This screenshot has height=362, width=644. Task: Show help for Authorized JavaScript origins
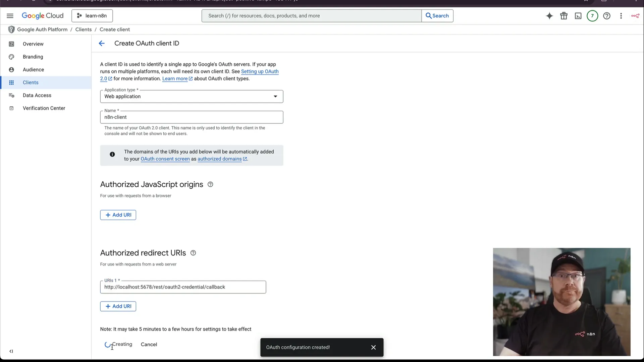[x=210, y=184]
